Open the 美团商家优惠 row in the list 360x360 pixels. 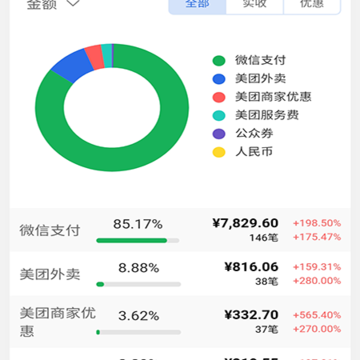click(180, 322)
